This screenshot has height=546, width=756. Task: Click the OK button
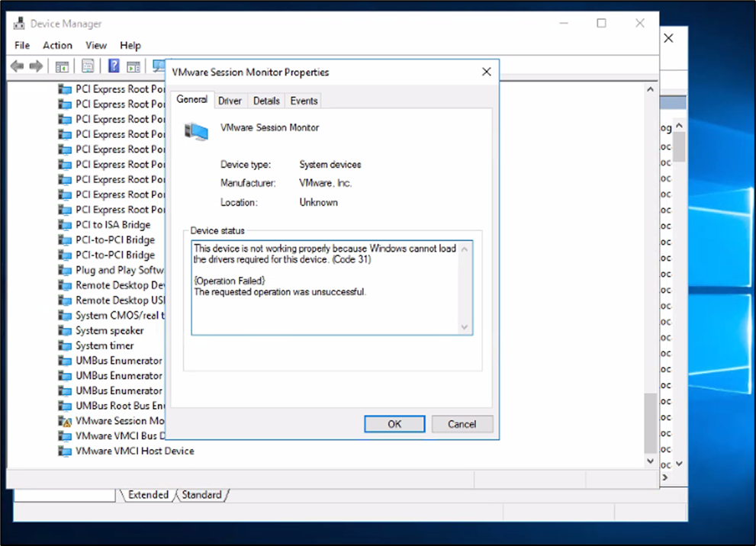[x=394, y=424]
